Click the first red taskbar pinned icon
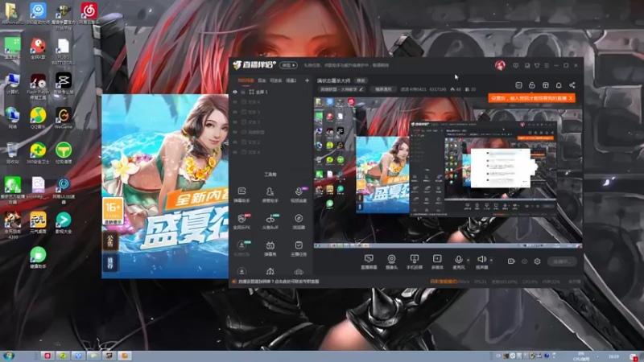 pos(47,356)
